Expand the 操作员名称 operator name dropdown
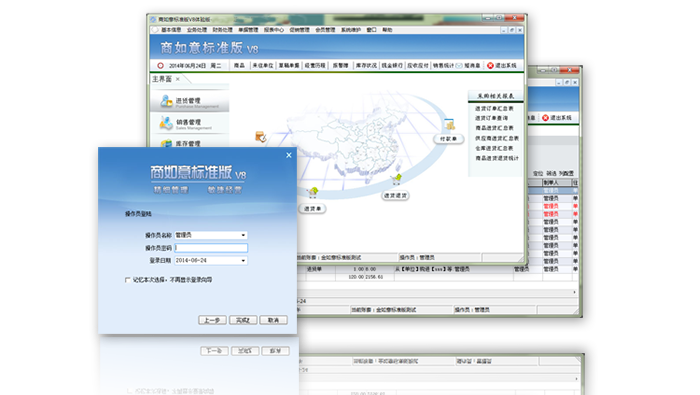 (x=243, y=235)
